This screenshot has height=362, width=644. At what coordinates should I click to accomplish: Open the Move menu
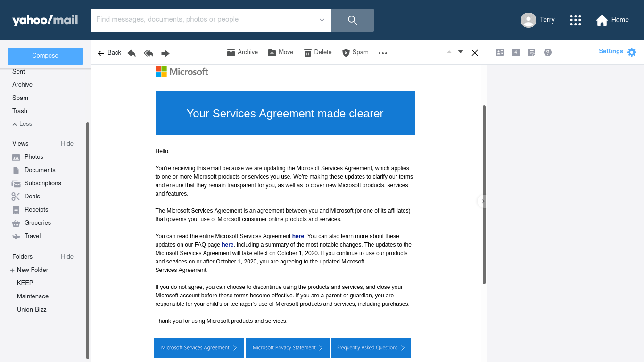[x=281, y=52]
